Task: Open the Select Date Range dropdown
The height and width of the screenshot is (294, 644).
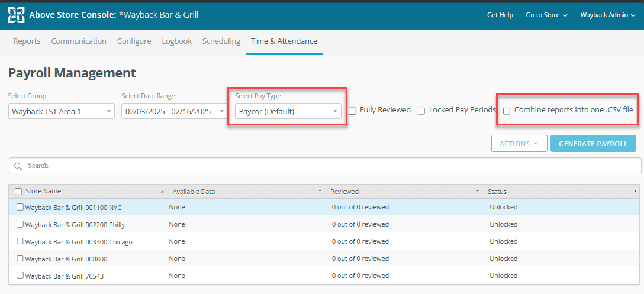Action: pyautogui.click(x=175, y=111)
